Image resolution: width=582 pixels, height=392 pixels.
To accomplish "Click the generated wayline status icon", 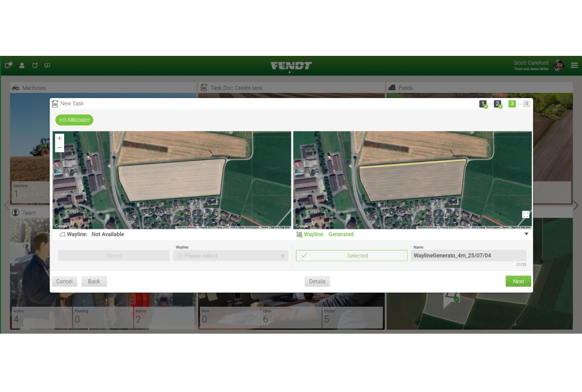I will (x=299, y=234).
